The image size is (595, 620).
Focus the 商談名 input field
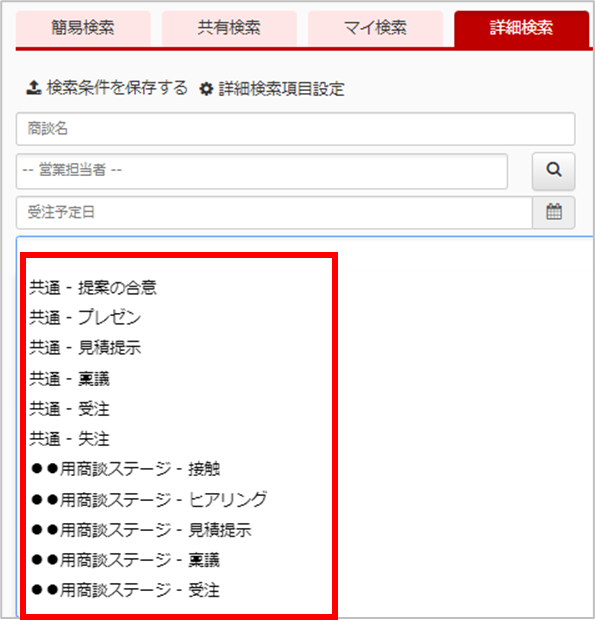click(x=295, y=129)
